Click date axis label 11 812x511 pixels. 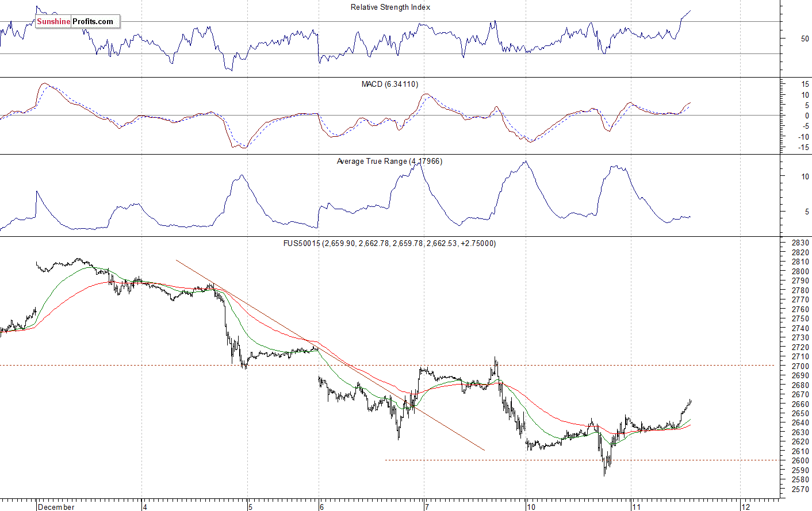point(636,507)
